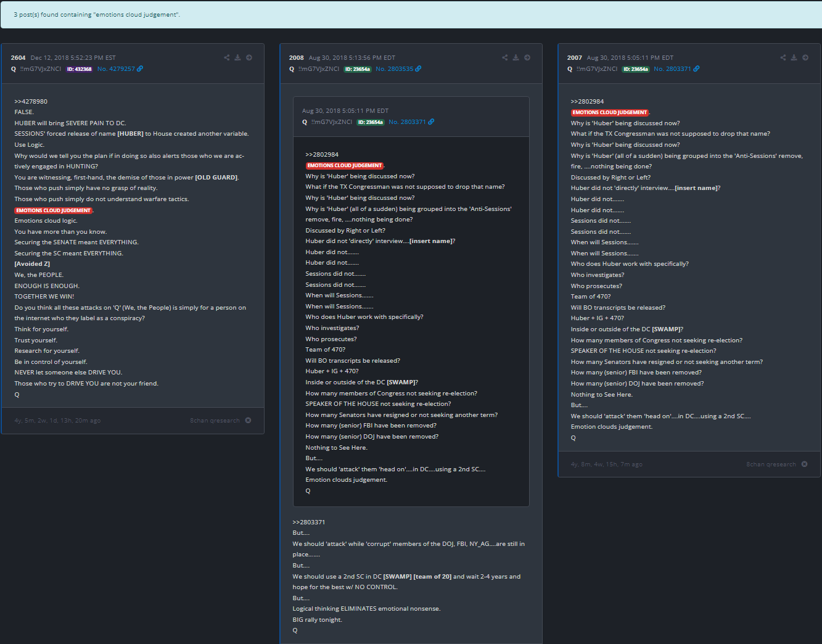Viewport: 822px width, 644px height.
Task: Open post 2008 with arrow circle icon
Action: 527,57
